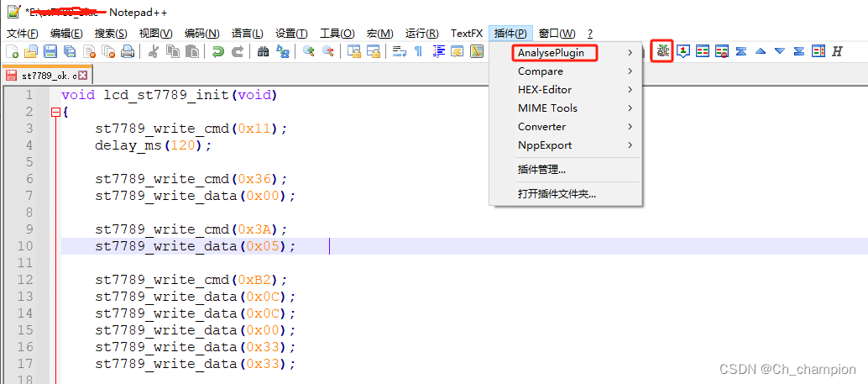
Task: Open the 搜索(S) menu
Action: click(x=111, y=34)
